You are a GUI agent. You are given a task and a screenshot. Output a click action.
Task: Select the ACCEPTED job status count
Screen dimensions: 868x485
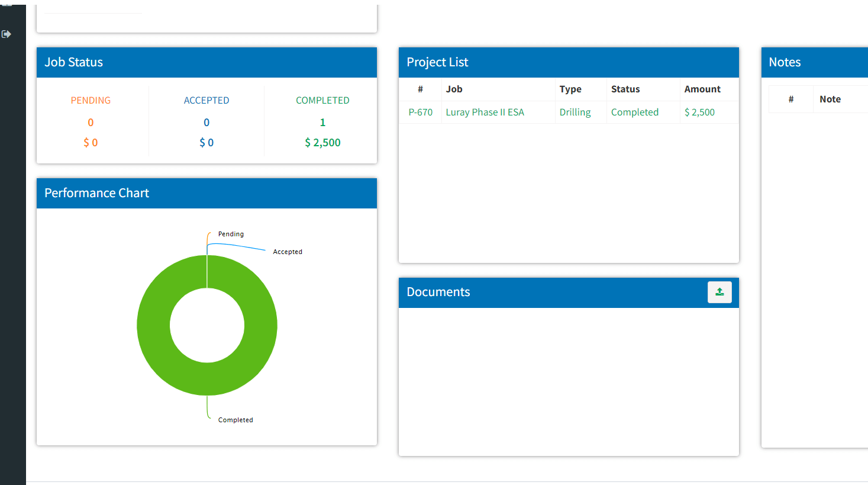pos(206,123)
